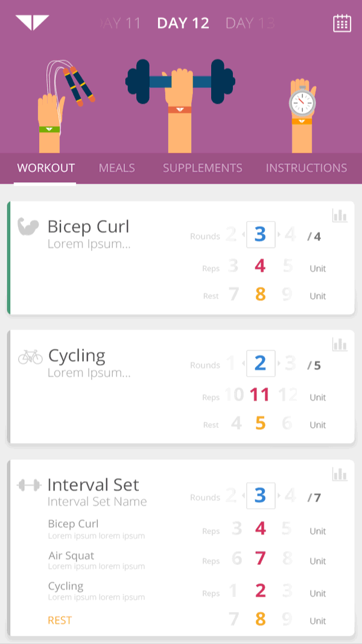Open the stats chart icon on Cycling card
The width and height of the screenshot is (362, 644).
340,343
